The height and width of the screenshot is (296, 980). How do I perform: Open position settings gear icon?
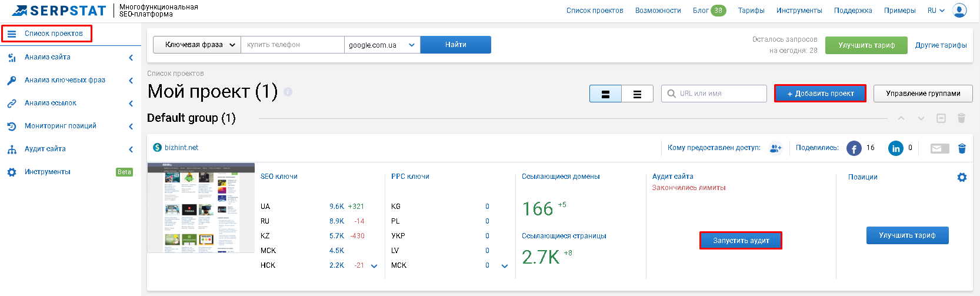pos(962,177)
